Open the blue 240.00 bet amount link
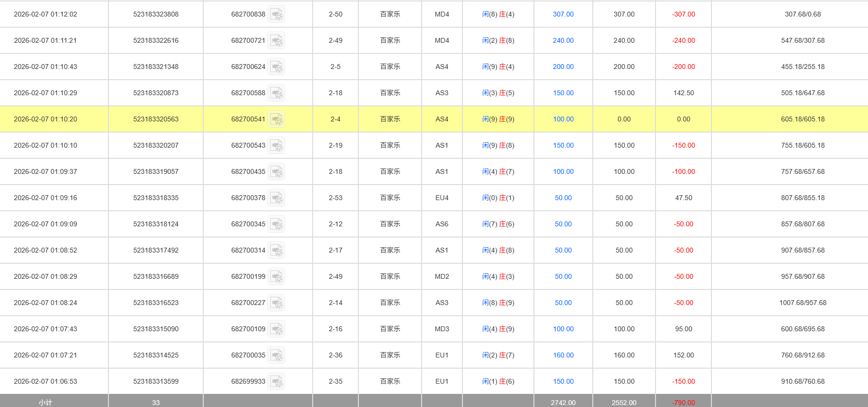The width and height of the screenshot is (868, 407). coord(563,41)
